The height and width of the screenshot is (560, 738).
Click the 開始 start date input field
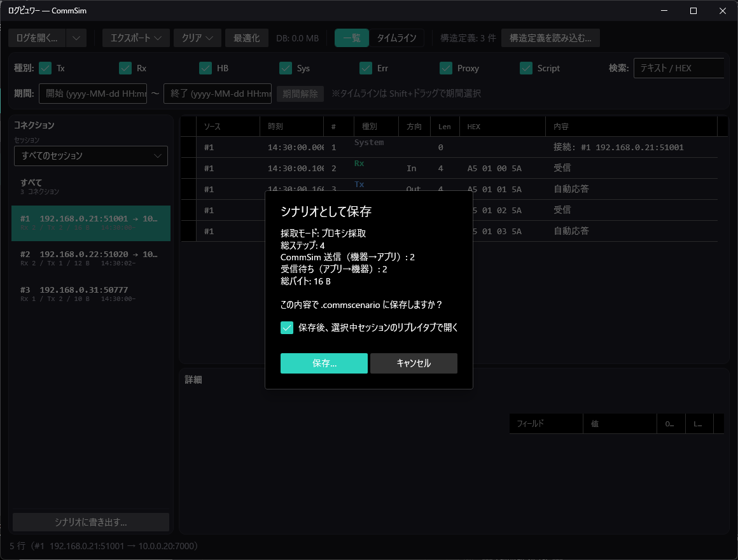(x=93, y=94)
